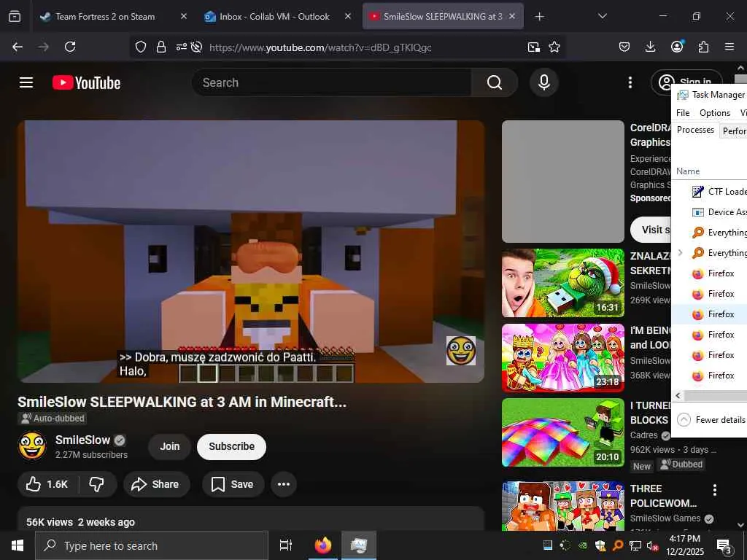Save to Pocket icon in the toolbar
The image size is (747, 560).
tap(624, 47)
